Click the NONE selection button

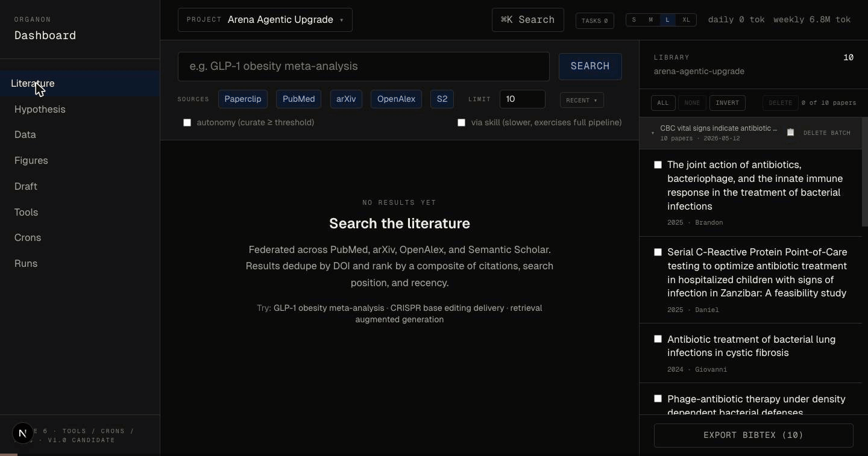[x=692, y=102]
